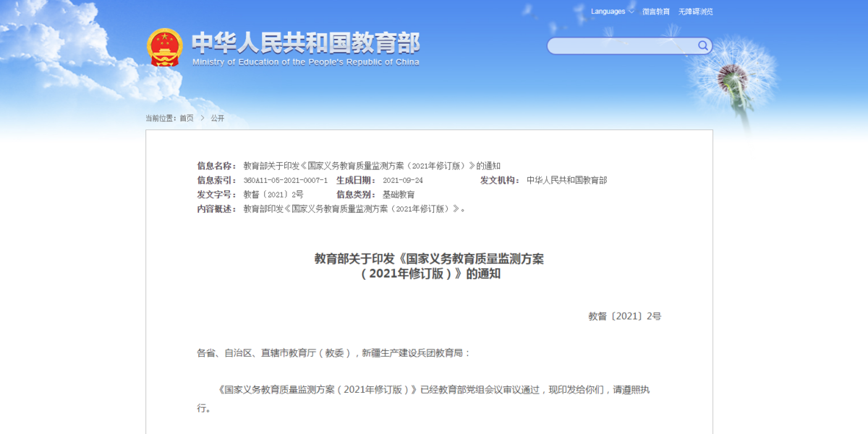Click inside the search input box
This screenshot has width=868, height=434.
click(x=622, y=46)
